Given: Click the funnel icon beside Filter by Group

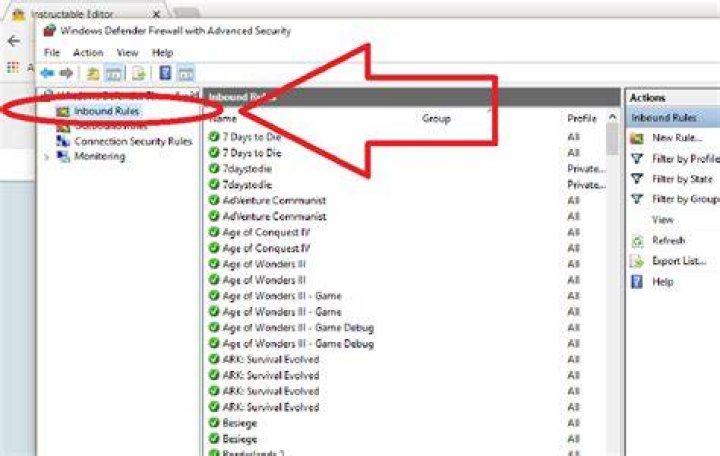Looking at the screenshot, I should pyautogui.click(x=637, y=199).
